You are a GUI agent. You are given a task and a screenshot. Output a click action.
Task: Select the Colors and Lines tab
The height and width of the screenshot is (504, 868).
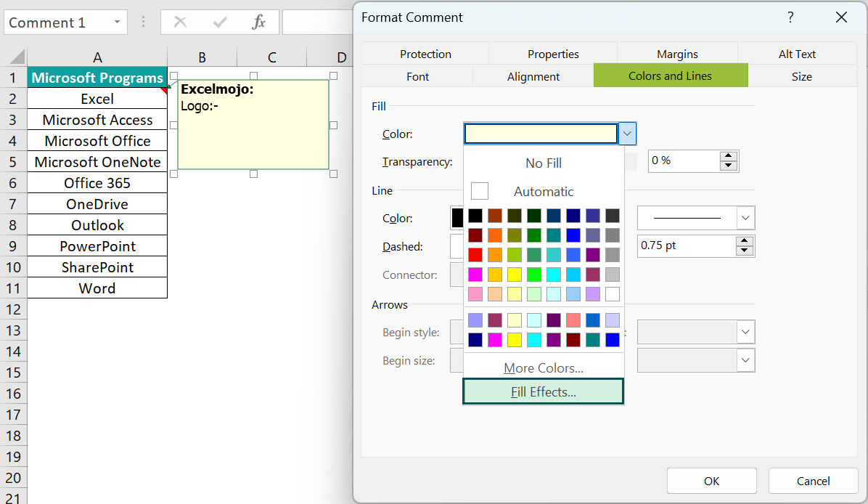[671, 76]
